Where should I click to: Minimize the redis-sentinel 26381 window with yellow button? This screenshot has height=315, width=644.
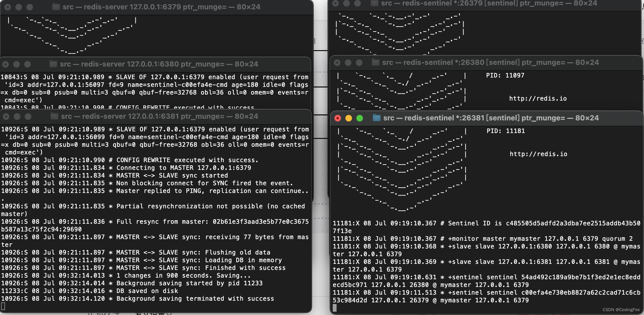pos(349,118)
